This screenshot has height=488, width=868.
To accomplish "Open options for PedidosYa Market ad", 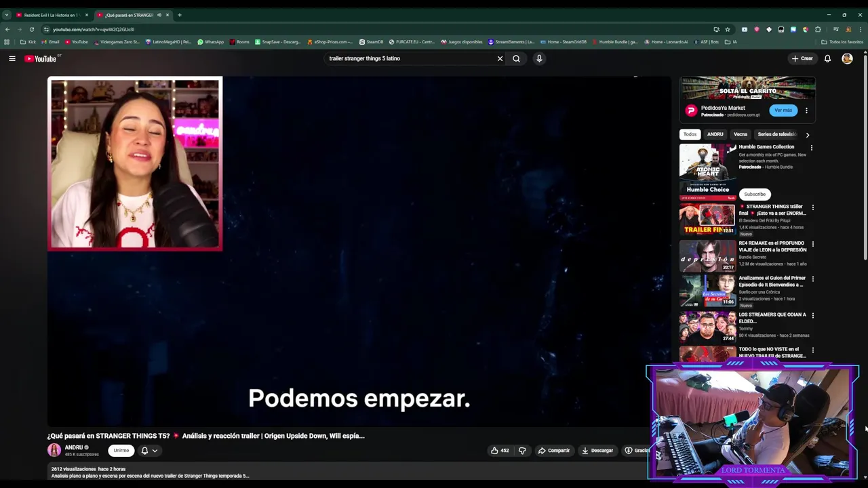I will coord(806,110).
